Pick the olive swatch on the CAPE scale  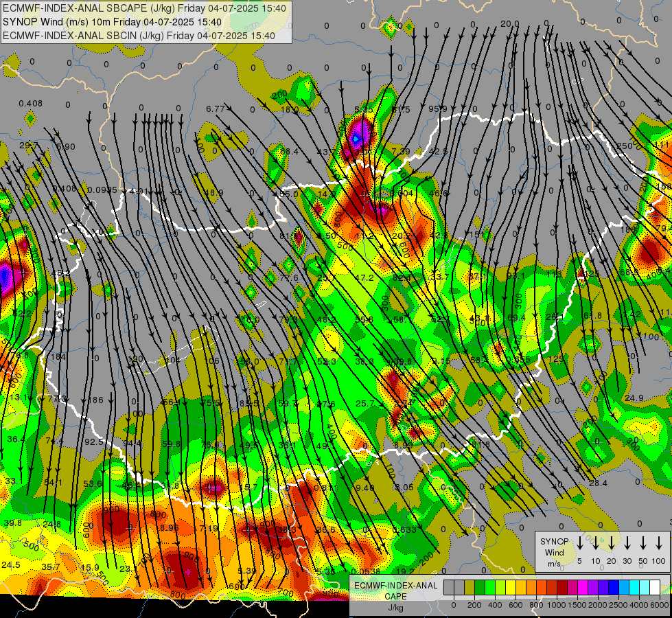point(470,587)
